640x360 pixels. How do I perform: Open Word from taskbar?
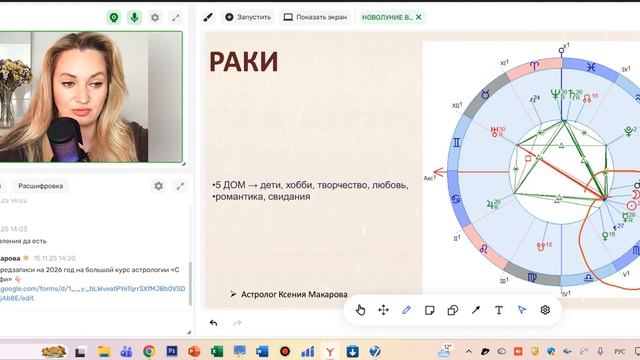click(x=262, y=351)
